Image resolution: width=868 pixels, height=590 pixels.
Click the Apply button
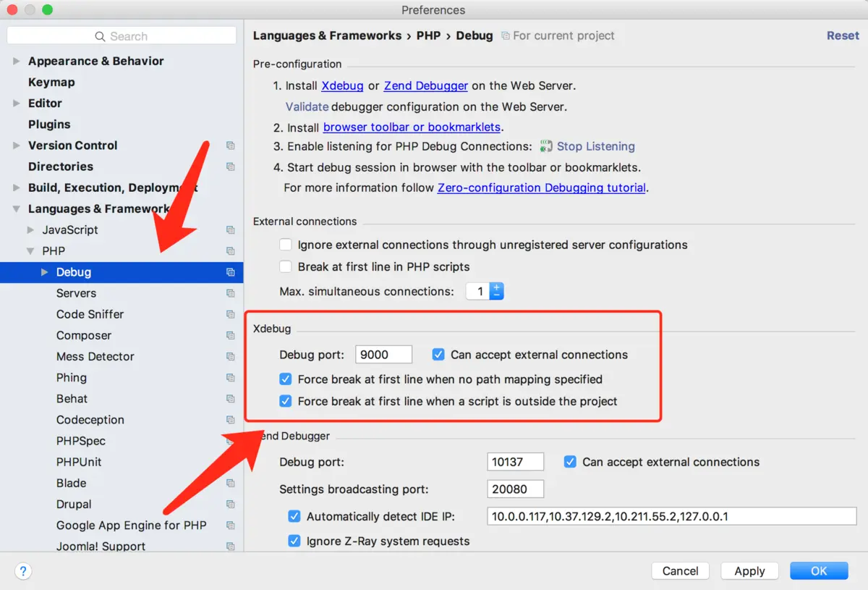(x=749, y=571)
